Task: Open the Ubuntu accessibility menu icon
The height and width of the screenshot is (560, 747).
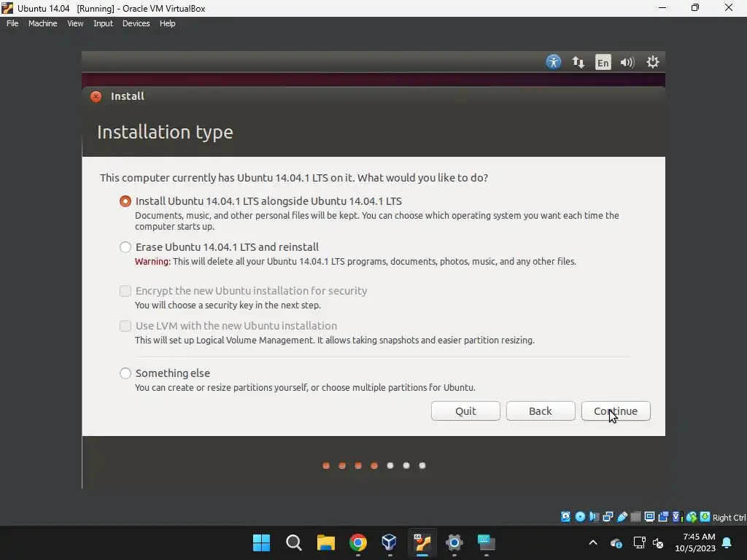Action: click(553, 62)
